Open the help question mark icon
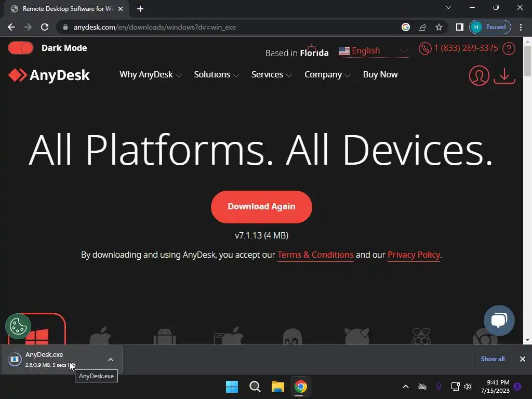Viewport: 532px width, 399px height. click(x=509, y=48)
